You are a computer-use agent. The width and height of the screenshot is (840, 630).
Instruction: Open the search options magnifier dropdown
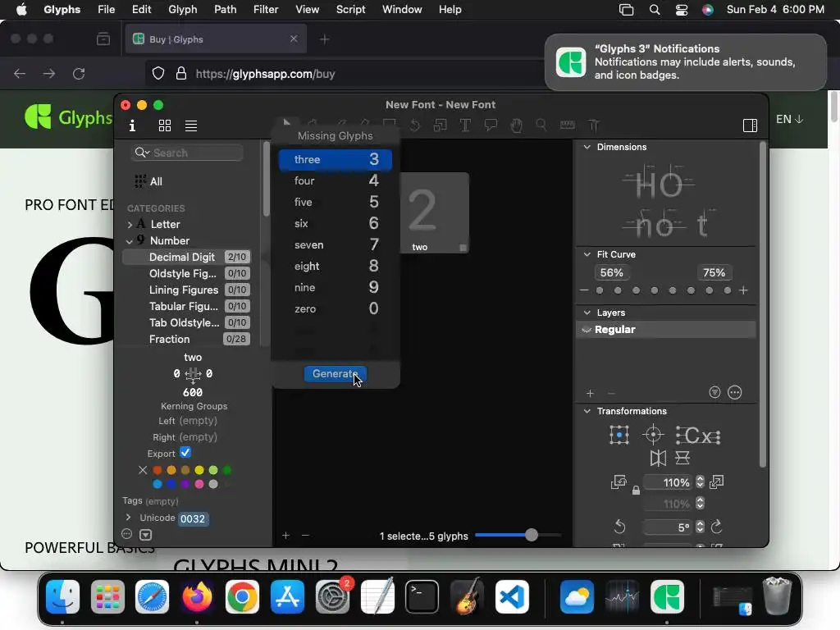[142, 153]
